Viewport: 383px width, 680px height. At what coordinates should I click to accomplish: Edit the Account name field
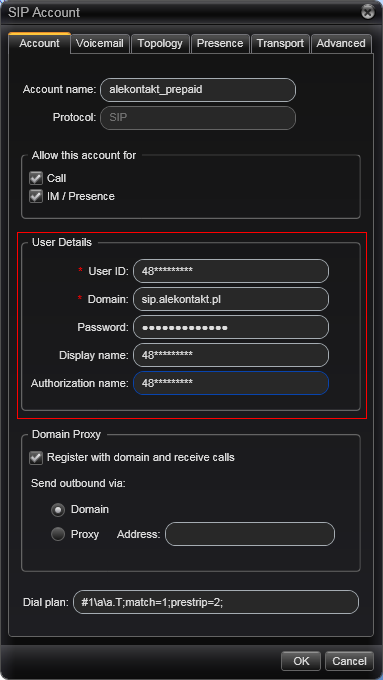pyautogui.click(x=198, y=90)
